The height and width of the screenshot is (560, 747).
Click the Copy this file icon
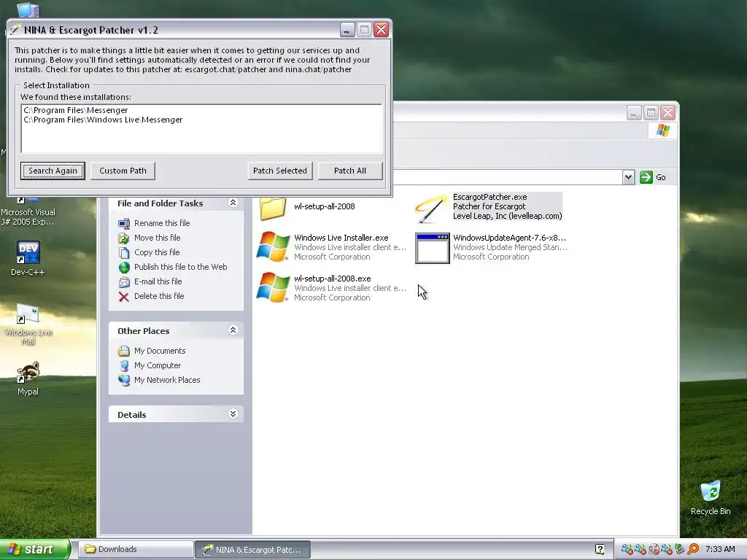[x=124, y=253]
